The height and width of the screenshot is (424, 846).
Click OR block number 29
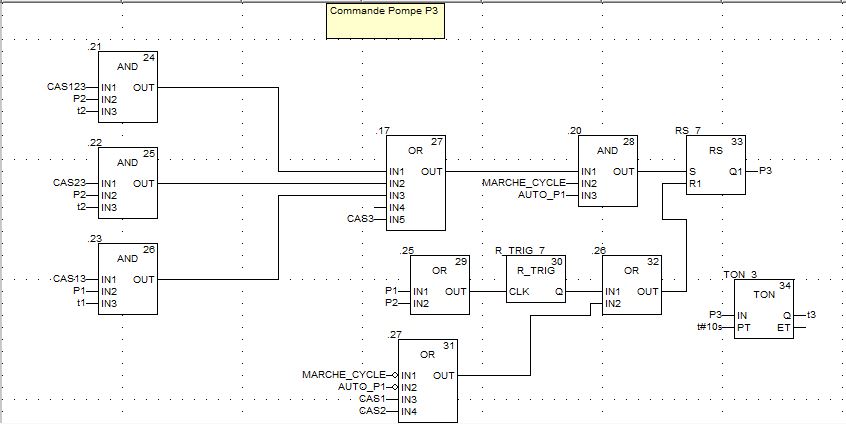440,285
